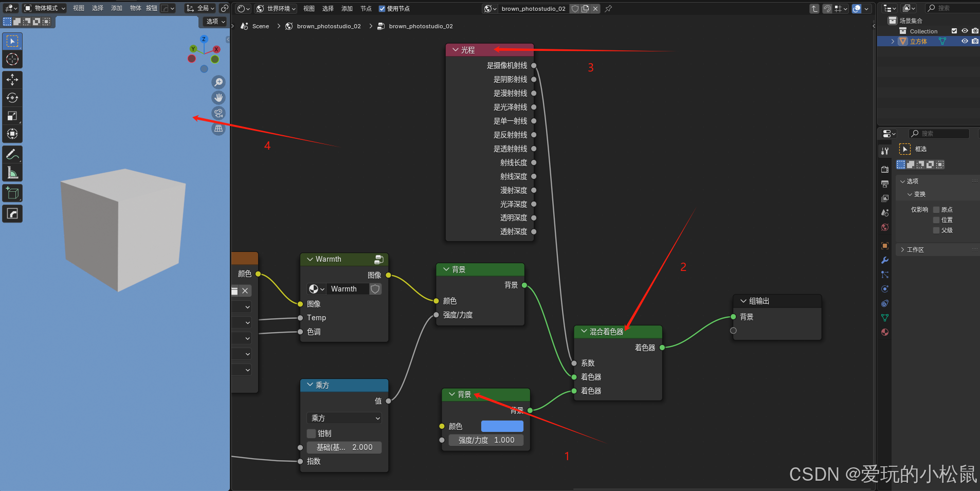The height and width of the screenshot is (491, 980).
Task: Select the Add Cube tool
Action: tap(12, 193)
